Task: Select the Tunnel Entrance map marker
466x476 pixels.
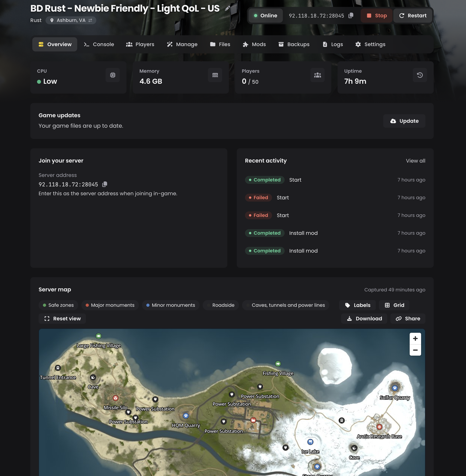Action: (x=58, y=368)
